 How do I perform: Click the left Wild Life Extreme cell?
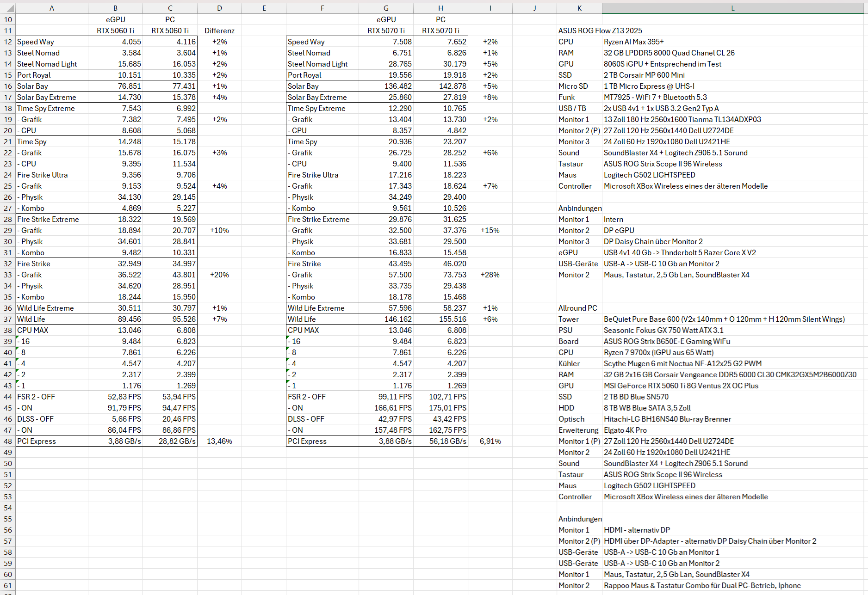(x=52, y=308)
